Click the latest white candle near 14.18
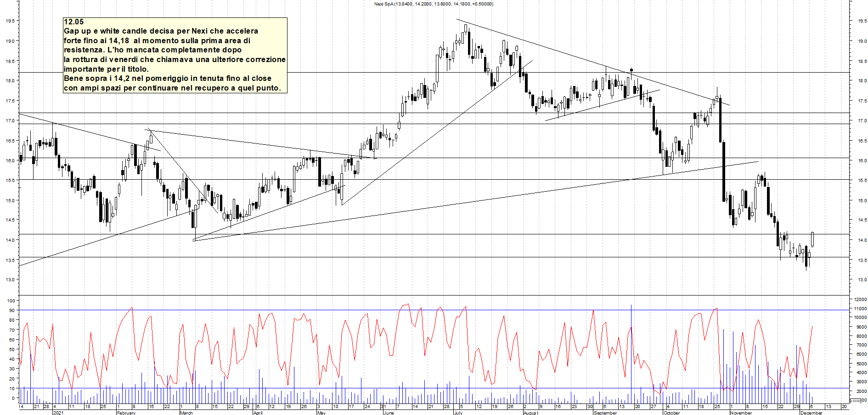This screenshot has width=868, height=415. click(x=812, y=239)
